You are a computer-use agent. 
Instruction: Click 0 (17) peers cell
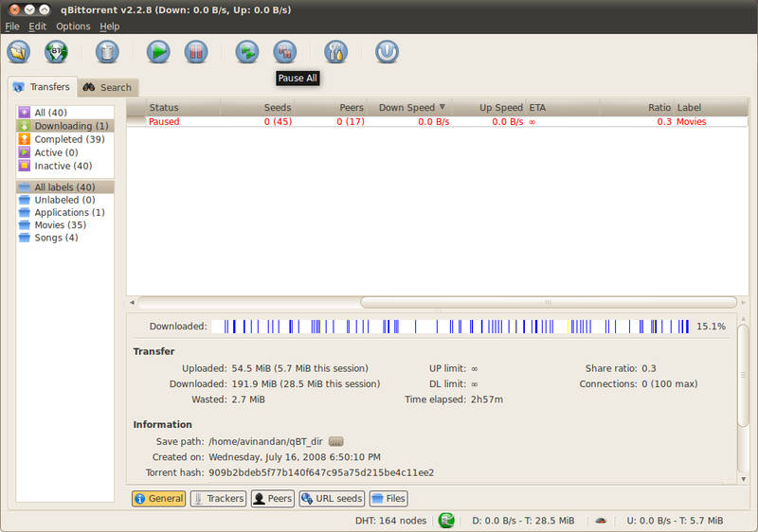pyautogui.click(x=351, y=122)
